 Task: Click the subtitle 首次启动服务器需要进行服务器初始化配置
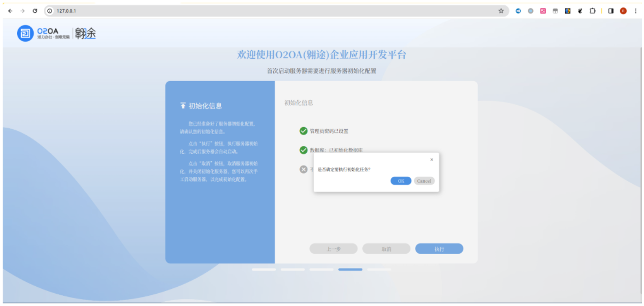pyautogui.click(x=322, y=70)
